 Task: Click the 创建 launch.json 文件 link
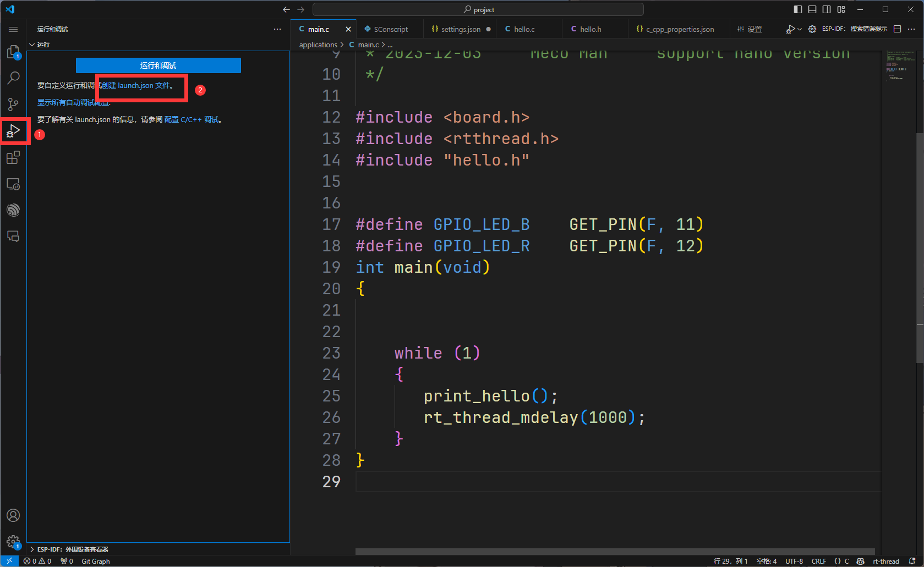pos(136,85)
